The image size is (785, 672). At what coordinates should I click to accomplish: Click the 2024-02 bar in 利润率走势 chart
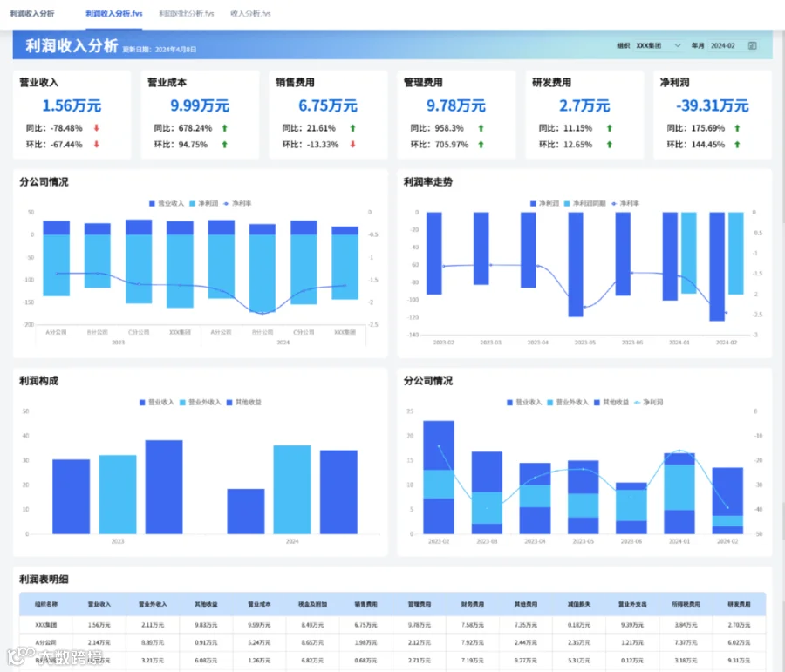pyautogui.click(x=717, y=266)
